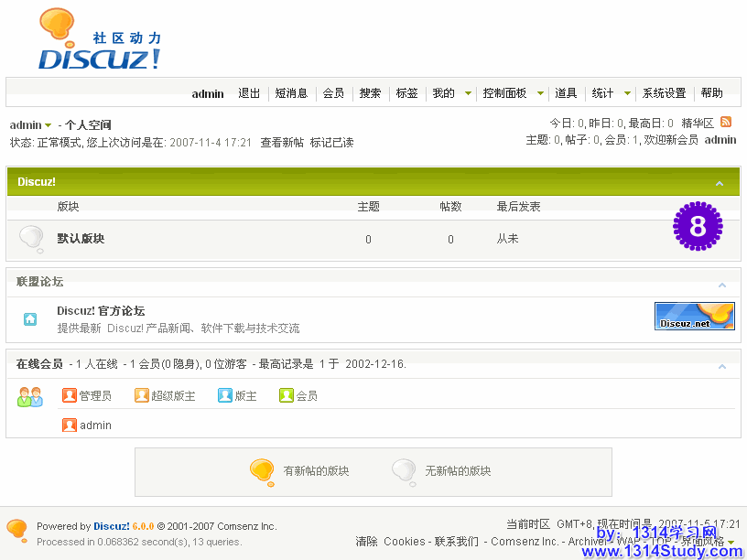
Task: Open the 统计 dropdown menu
Action: point(627,93)
